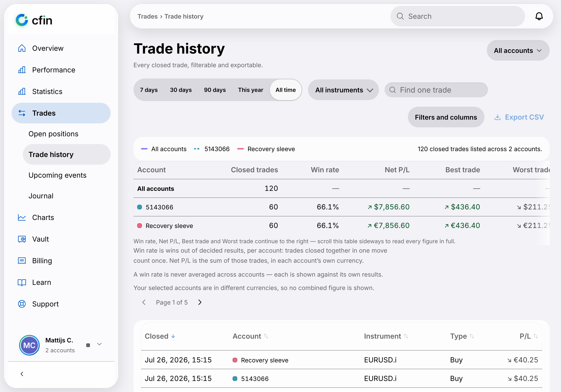Select the Trades sidebar item
The width and height of the screenshot is (561, 392).
pyautogui.click(x=61, y=113)
